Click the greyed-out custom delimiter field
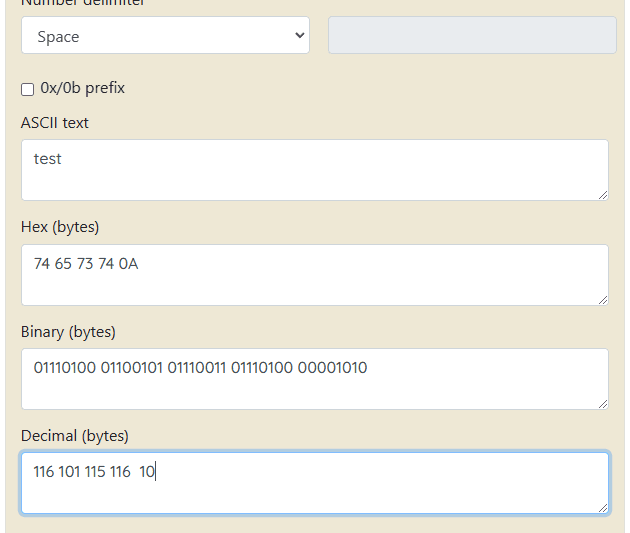Viewport: 630px width, 533px height. 472,36
